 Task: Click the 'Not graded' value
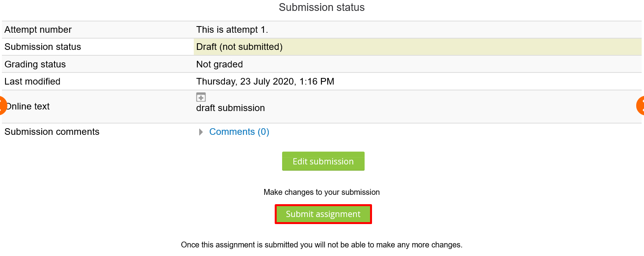(219, 64)
